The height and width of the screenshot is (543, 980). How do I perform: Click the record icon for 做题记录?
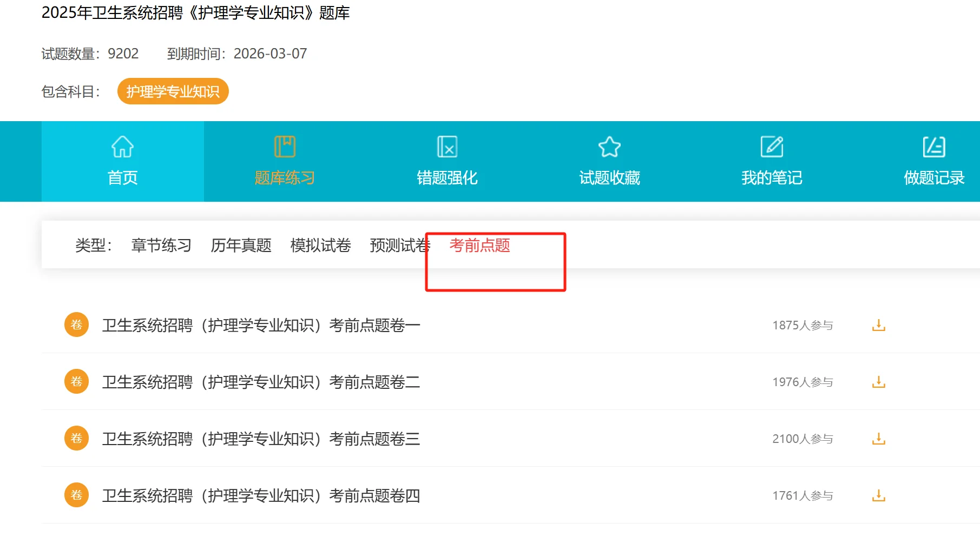coord(934,147)
